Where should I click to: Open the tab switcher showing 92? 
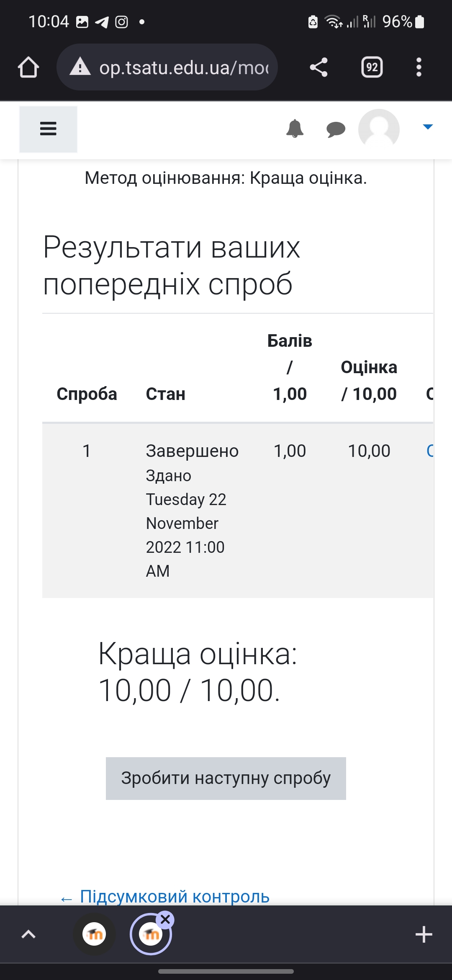tap(372, 67)
